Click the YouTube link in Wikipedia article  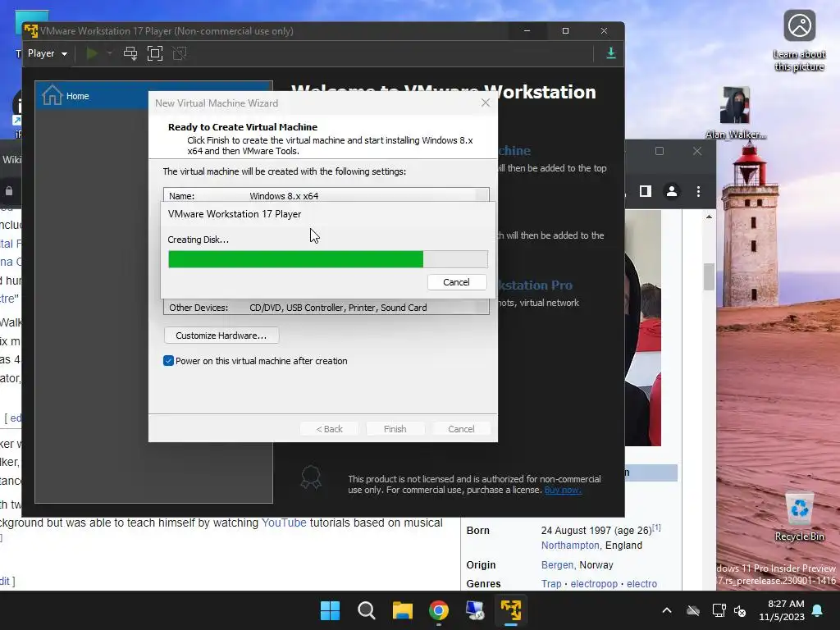click(x=284, y=523)
